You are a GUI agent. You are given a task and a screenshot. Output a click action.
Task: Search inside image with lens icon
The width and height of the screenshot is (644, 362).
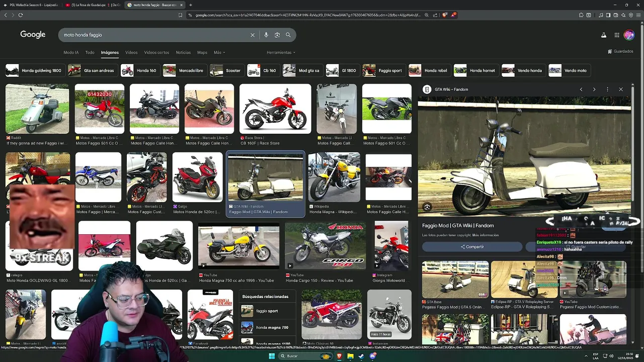coord(427,207)
